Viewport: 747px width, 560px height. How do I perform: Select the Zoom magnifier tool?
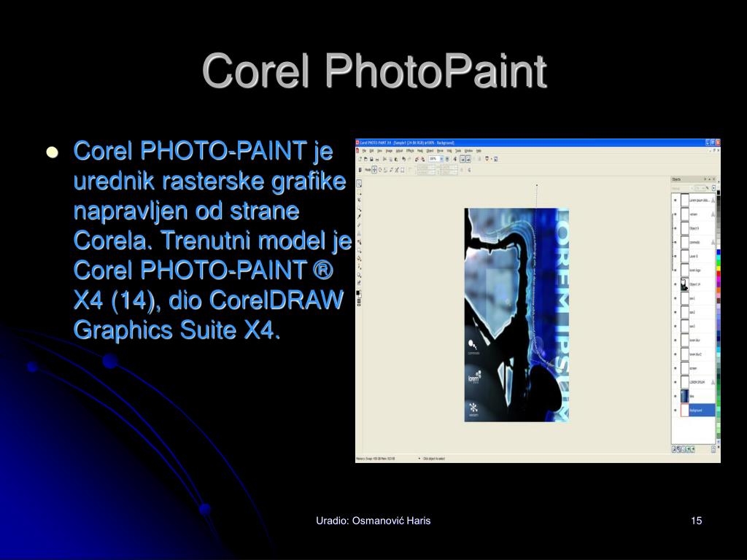point(359,209)
